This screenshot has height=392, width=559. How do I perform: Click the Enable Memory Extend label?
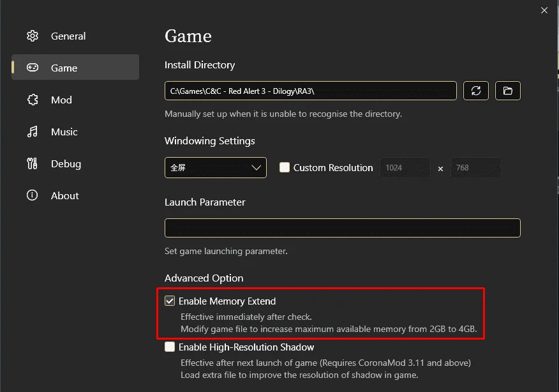coord(227,301)
